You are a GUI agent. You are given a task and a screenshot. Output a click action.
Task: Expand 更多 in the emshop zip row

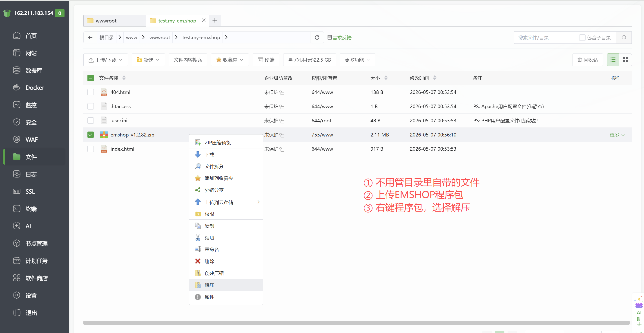tap(617, 135)
